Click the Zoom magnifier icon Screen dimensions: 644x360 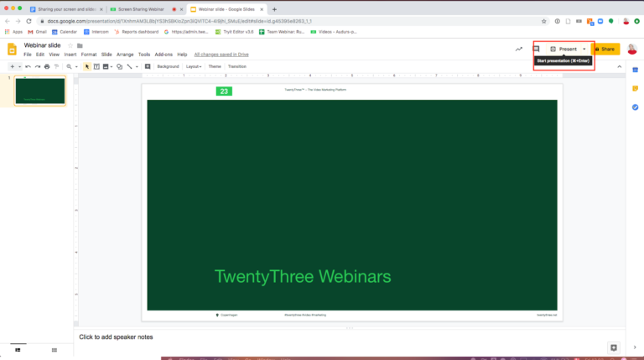point(69,66)
